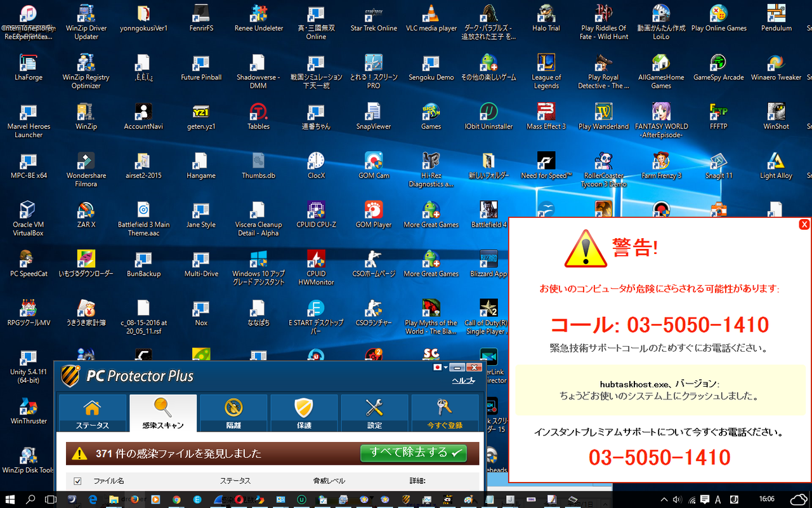Open the Thumbs.db file on the desktop

[258, 166]
